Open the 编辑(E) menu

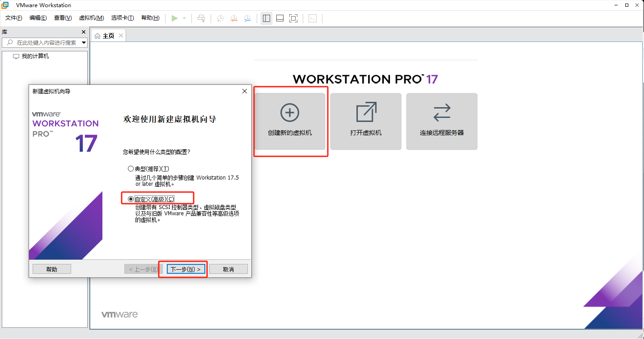pyautogui.click(x=38, y=18)
